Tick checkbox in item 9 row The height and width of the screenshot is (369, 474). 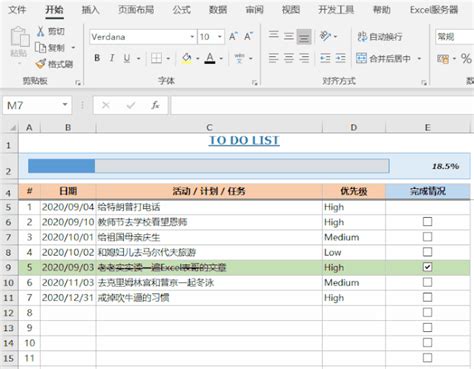(427, 328)
